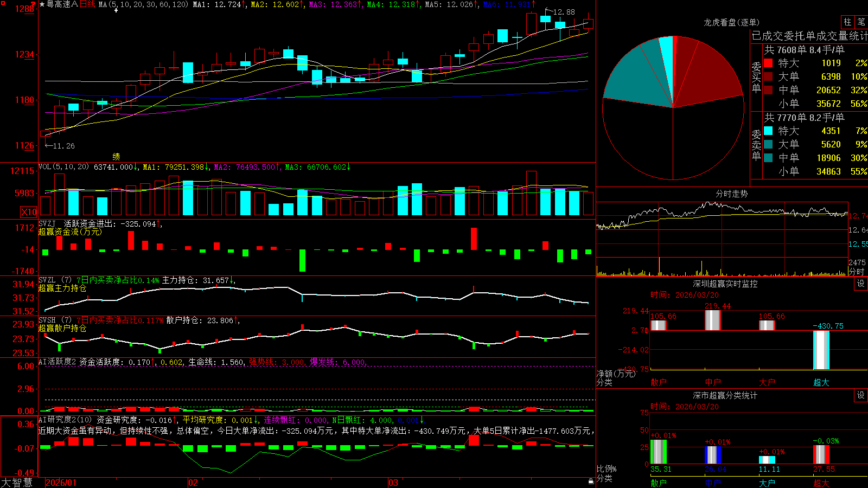Viewport: 868px width, 488px height.
Task: Click the 主力持仓: 31.657 value
Action: tap(195, 280)
